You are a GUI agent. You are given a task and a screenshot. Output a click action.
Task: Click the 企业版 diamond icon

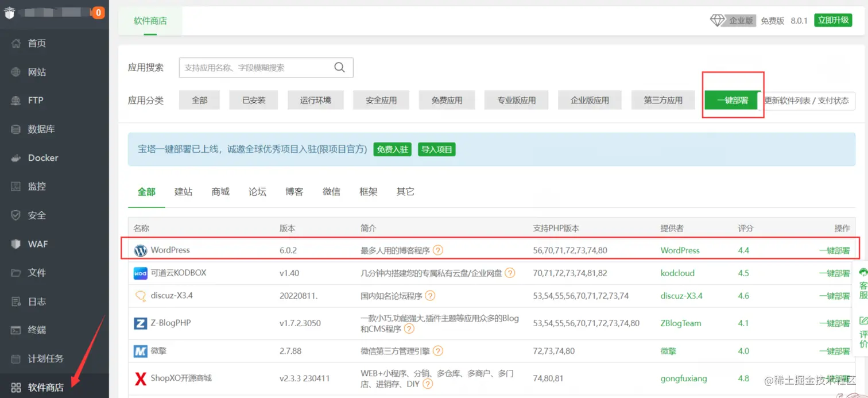pyautogui.click(x=718, y=20)
